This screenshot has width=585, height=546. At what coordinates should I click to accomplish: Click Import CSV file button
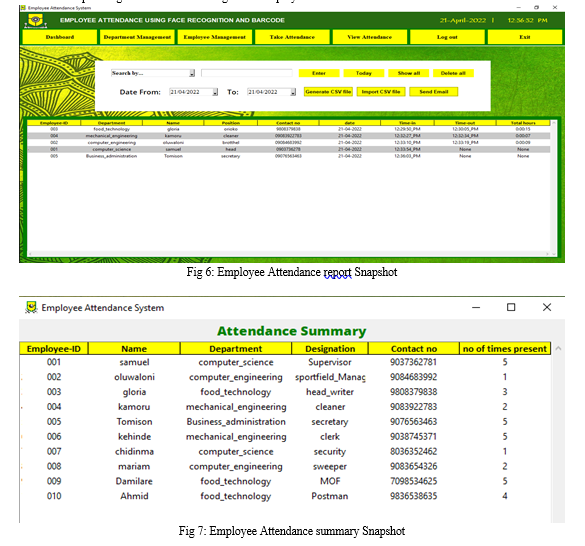click(x=381, y=92)
